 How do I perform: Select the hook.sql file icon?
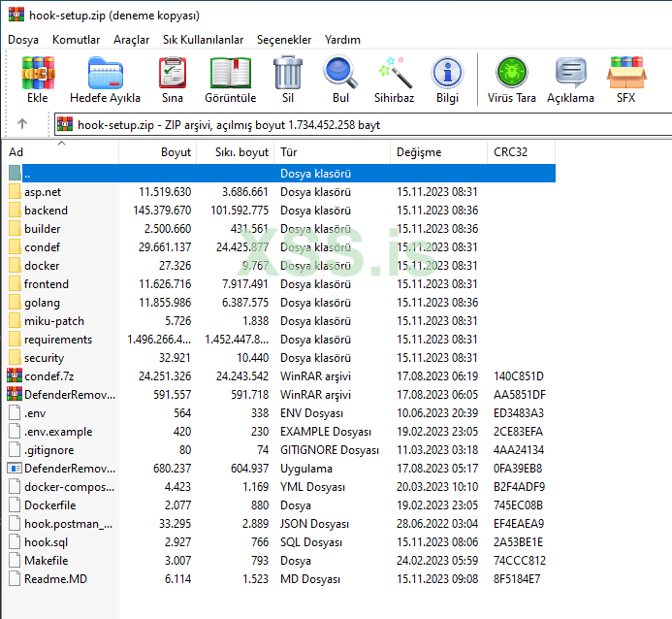click(15, 541)
